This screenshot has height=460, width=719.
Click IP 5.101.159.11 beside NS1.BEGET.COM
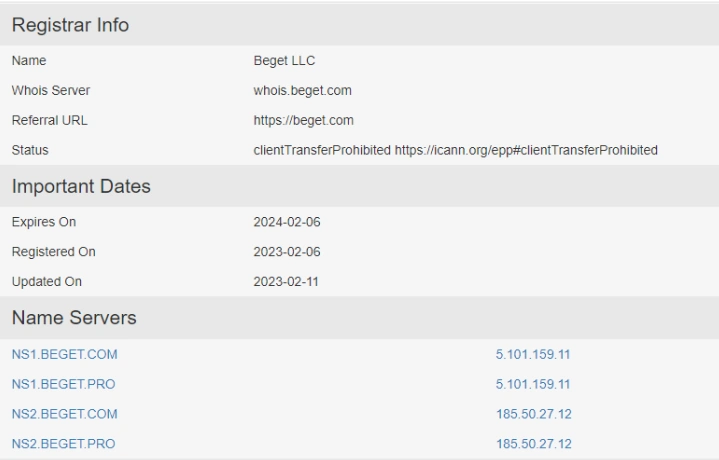click(x=533, y=354)
